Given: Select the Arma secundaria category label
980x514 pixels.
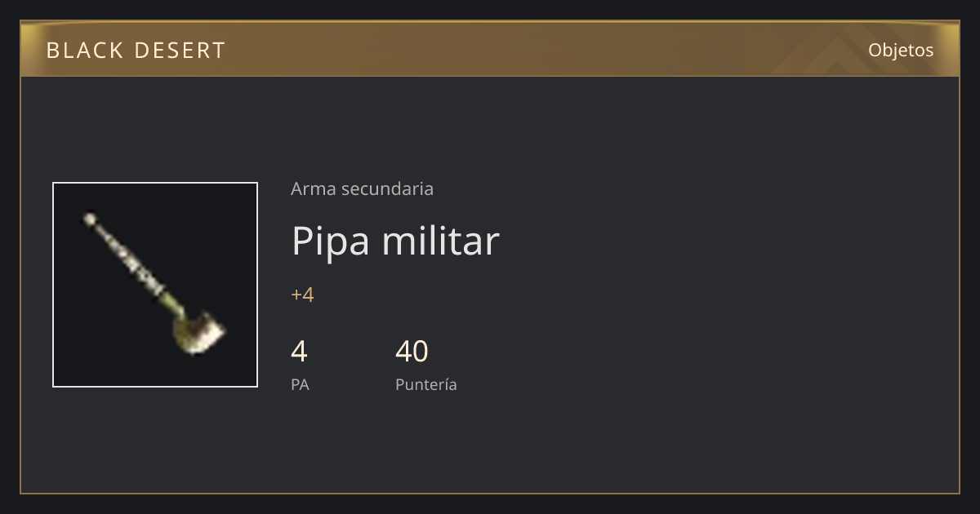Looking at the screenshot, I should click(362, 188).
